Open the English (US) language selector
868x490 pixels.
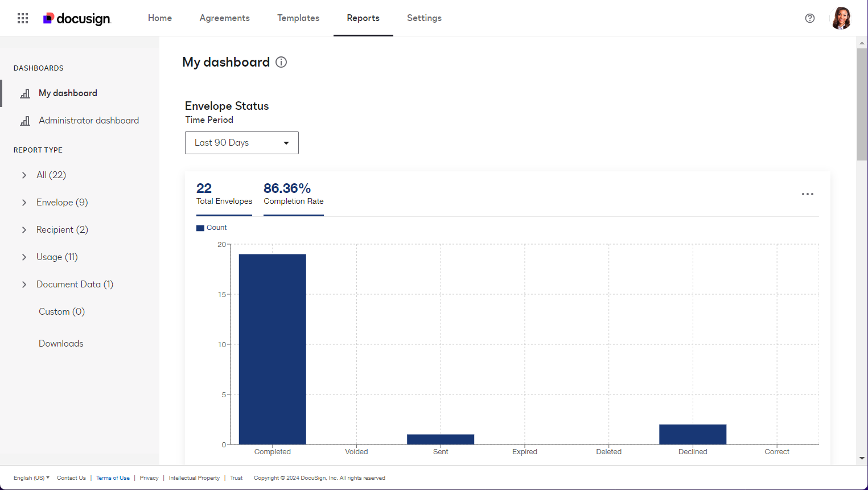click(x=31, y=477)
